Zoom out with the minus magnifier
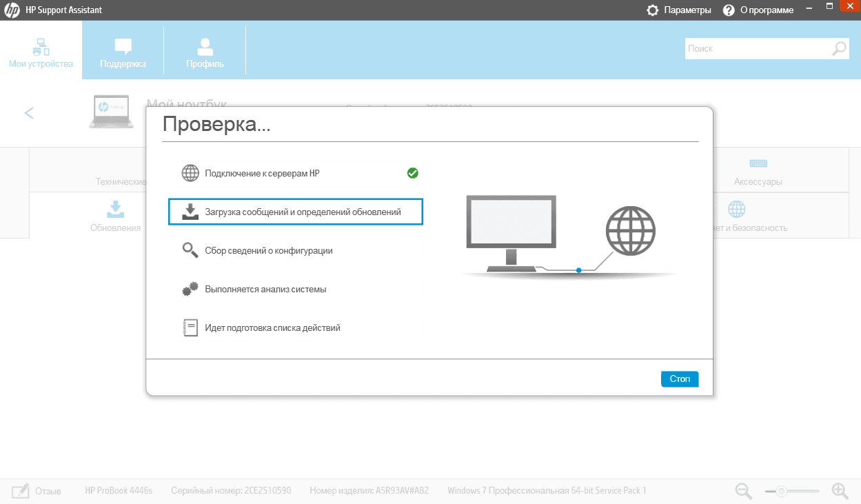 (x=743, y=491)
